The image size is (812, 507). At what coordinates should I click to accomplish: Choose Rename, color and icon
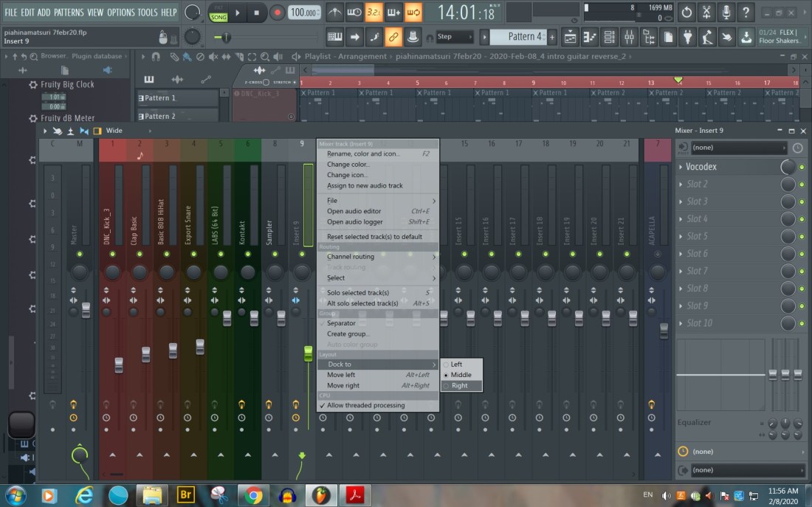pyautogui.click(x=363, y=154)
